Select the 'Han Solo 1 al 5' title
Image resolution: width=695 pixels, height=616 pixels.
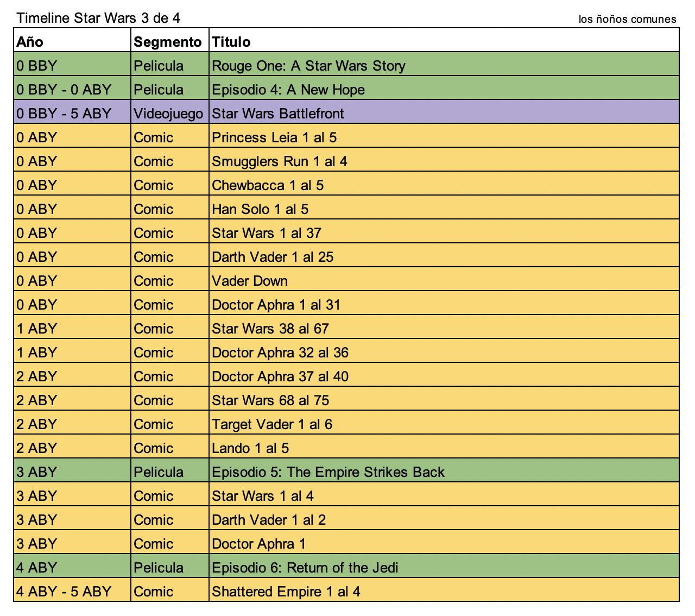(260, 209)
